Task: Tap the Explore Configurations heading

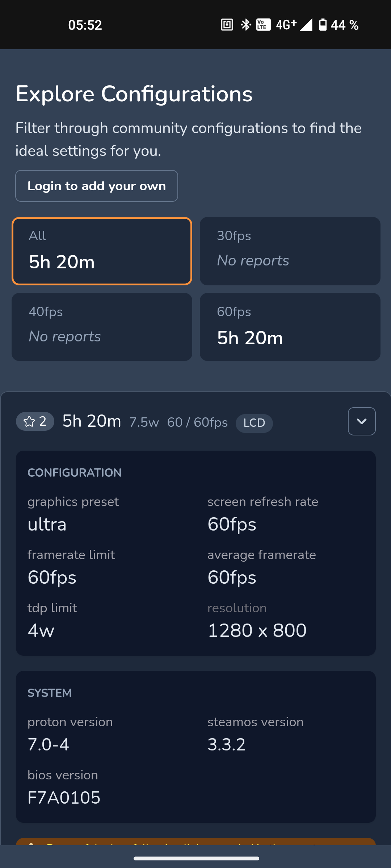Action: (x=134, y=94)
